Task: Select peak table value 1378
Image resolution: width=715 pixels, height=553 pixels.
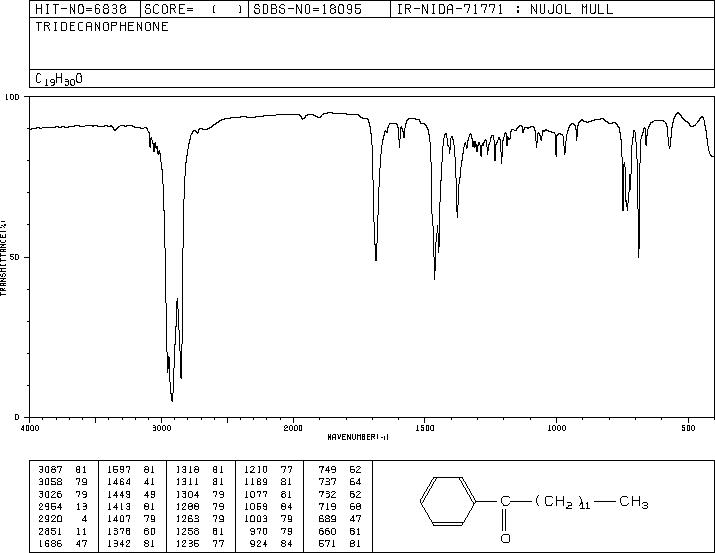Action: click(119, 531)
